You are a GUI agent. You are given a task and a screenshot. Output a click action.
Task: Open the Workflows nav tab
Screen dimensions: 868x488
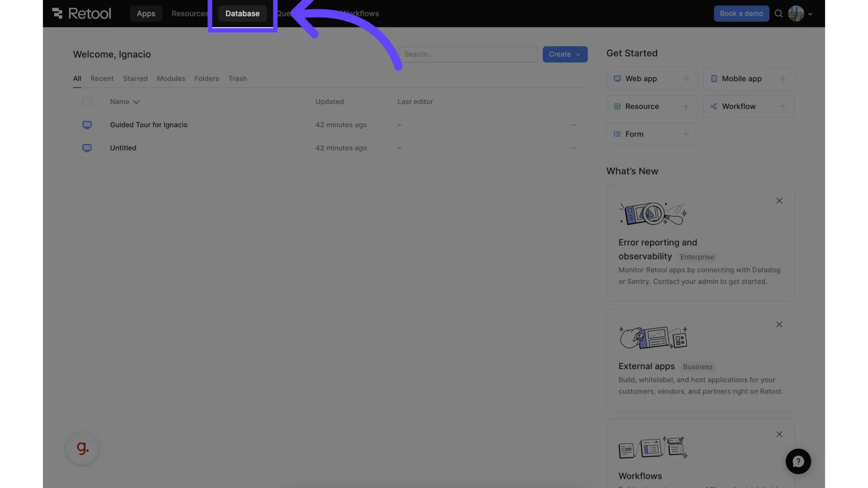pyautogui.click(x=360, y=14)
